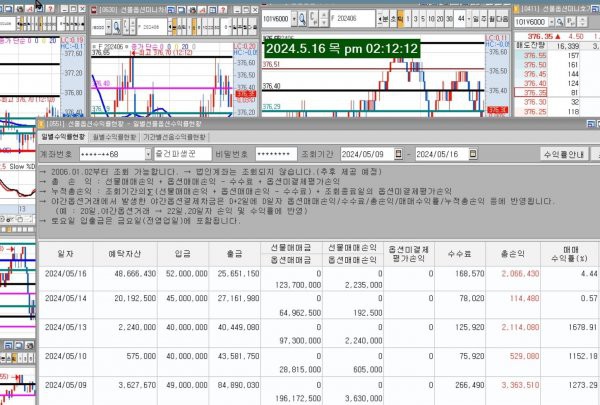Click the F 202406 code field in the middle chart
Image resolution: width=600 pixels, height=405 pixels.
click(352, 19)
